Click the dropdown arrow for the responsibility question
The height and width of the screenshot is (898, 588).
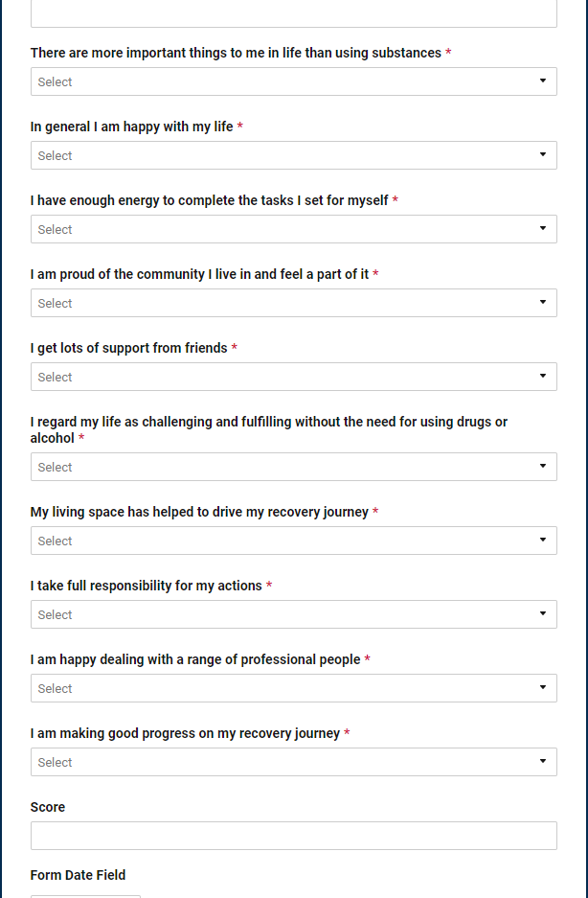[544, 614]
